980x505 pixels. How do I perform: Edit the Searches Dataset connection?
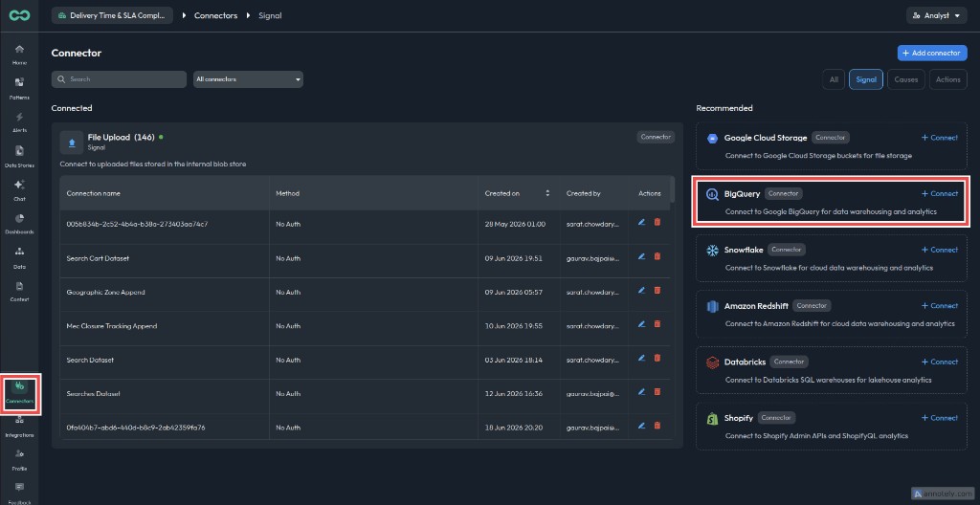point(641,392)
